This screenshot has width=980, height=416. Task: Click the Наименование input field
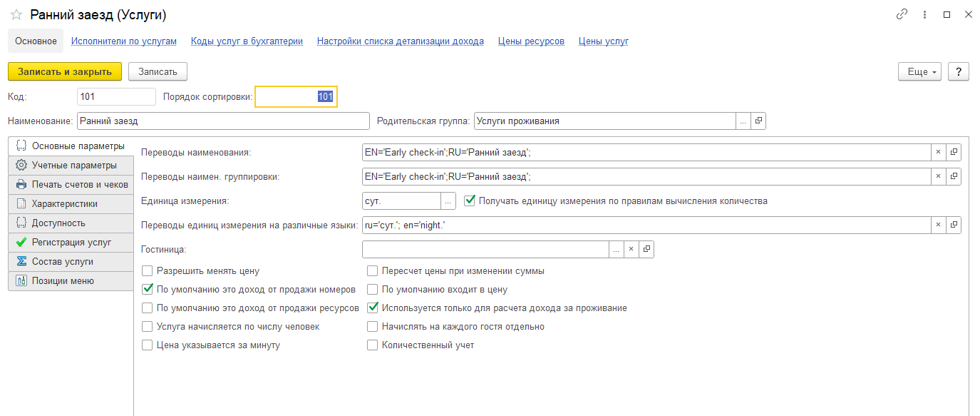[x=223, y=121]
